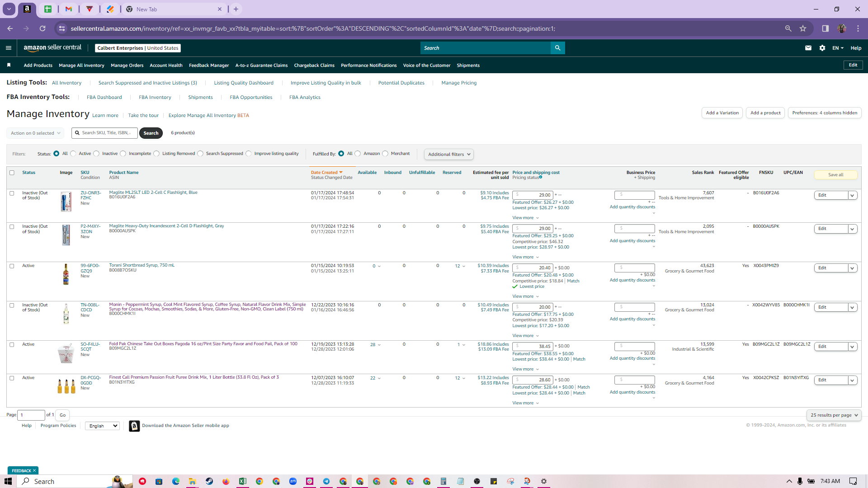868x488 pixels.
Task: Open Shipments in favorites bar
Action: (x=468, y=66)
